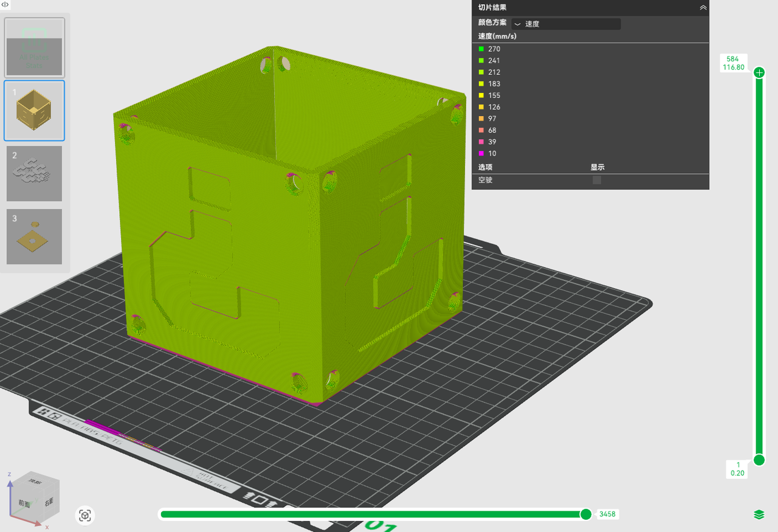Click the green layers stack icon
778x532 pixels.
(x=759, y=515)
